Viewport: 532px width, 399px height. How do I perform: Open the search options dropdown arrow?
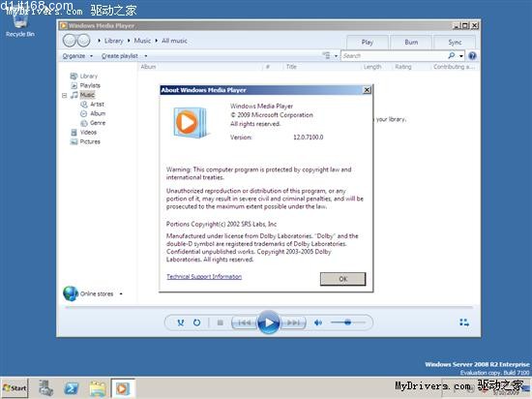(461, 56)
